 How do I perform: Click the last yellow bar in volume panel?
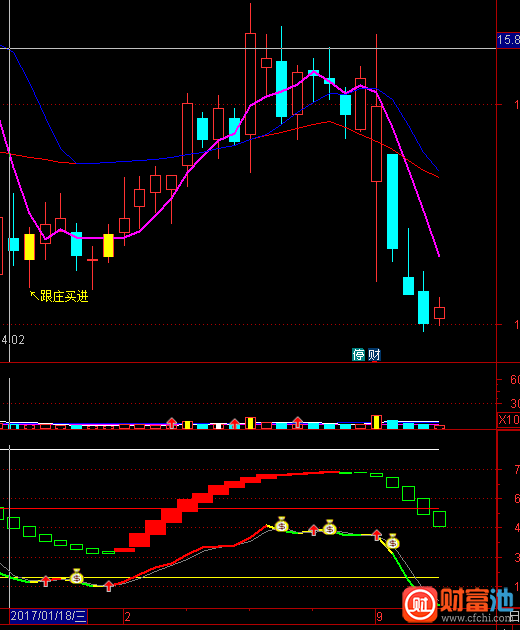377,422
